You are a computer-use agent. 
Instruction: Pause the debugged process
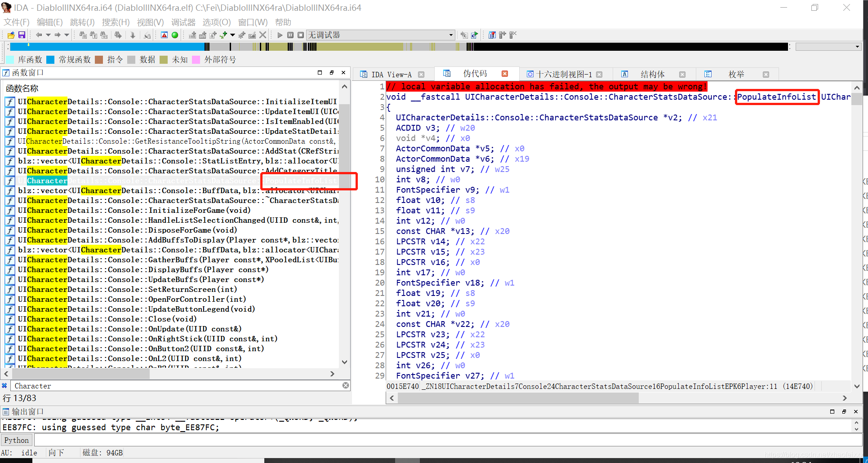(x=290, y=35)
